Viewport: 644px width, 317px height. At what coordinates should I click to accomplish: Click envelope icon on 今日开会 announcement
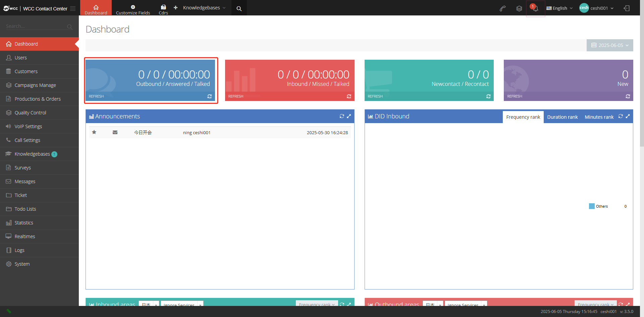point(115,132)
